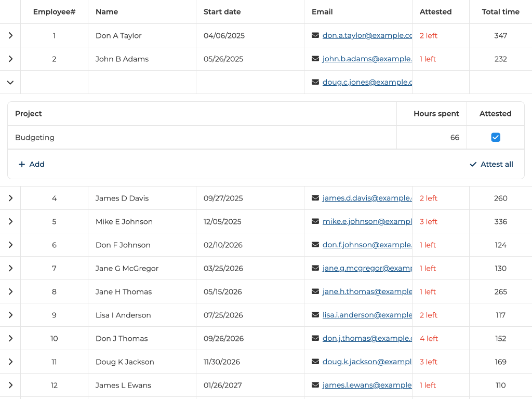
Task: Uncheck the Attested checkbox for Budgeting
Action: pyautogui.click(x=496, y=137)
